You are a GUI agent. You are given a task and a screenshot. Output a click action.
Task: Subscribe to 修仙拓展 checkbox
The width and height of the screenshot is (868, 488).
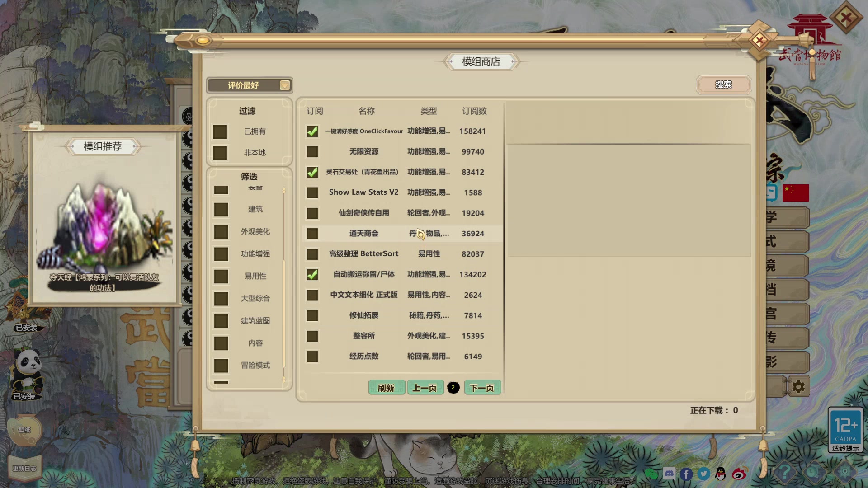pos(312,315)
